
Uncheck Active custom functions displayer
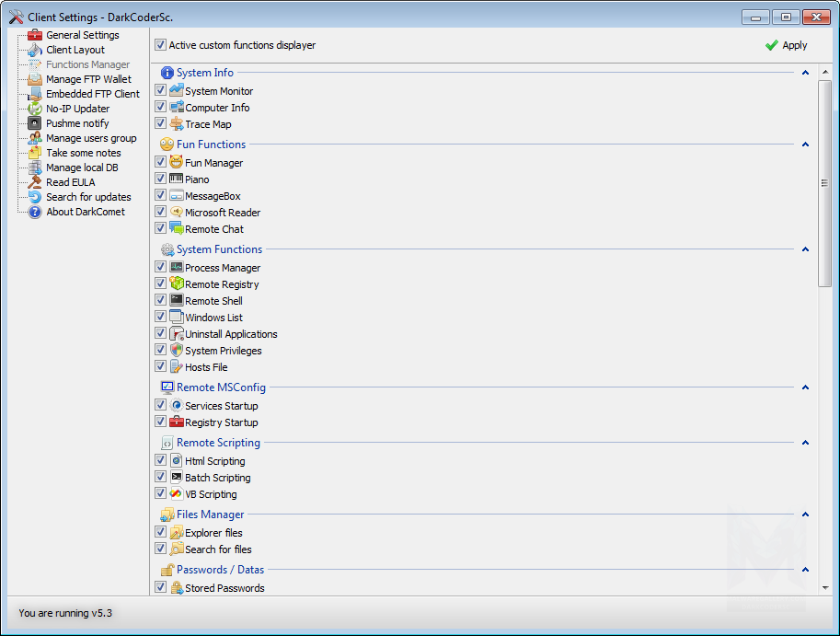pos(161,45)
